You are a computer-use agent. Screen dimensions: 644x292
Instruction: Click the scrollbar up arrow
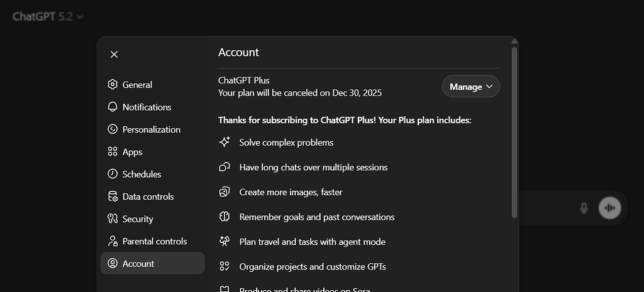[514, 41]
